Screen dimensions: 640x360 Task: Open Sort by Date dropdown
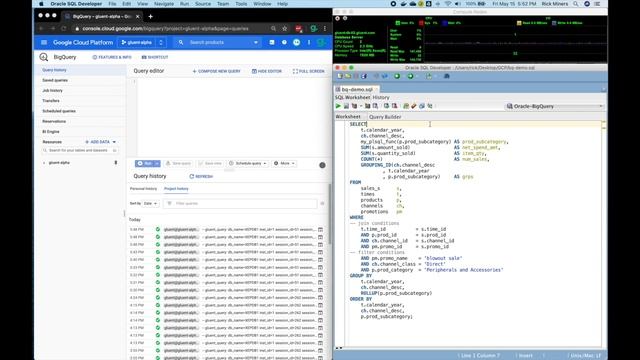(x=150, y=203)
